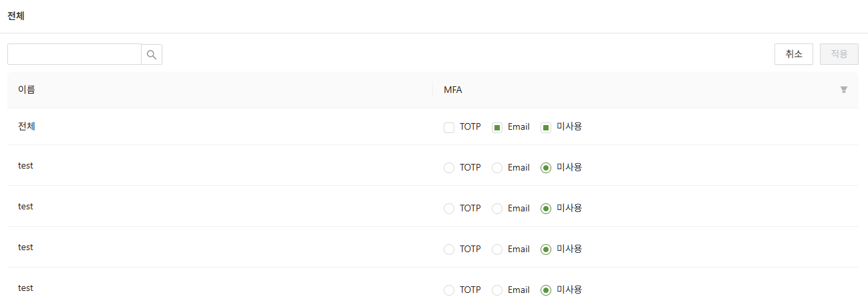
Task: Select TOTP for the first test row
Action: click(449, 168)
